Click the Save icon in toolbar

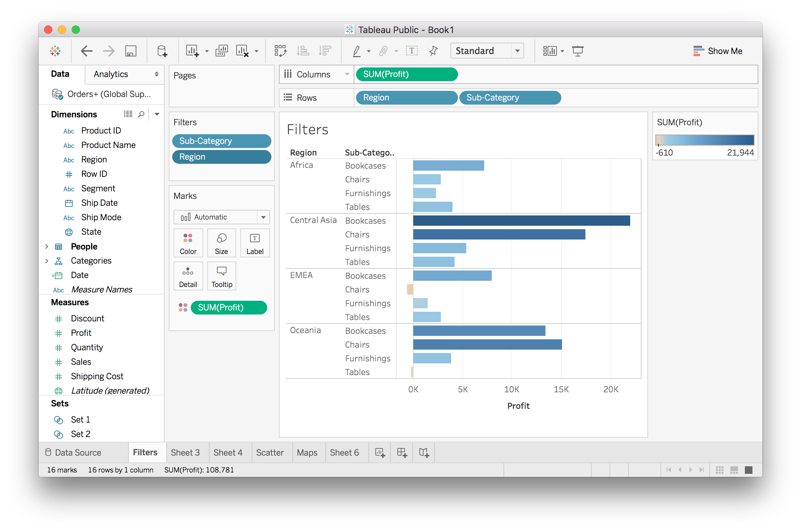click(x=131, y=51)
